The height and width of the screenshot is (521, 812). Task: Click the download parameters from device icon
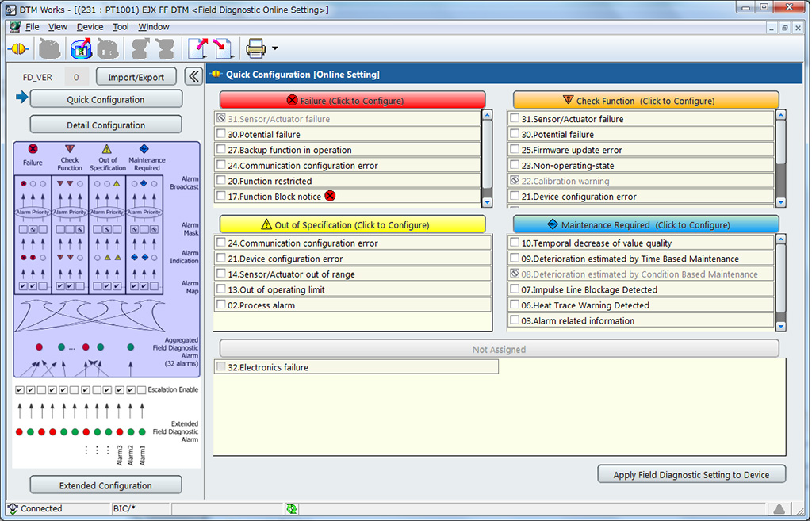[223, 49]
